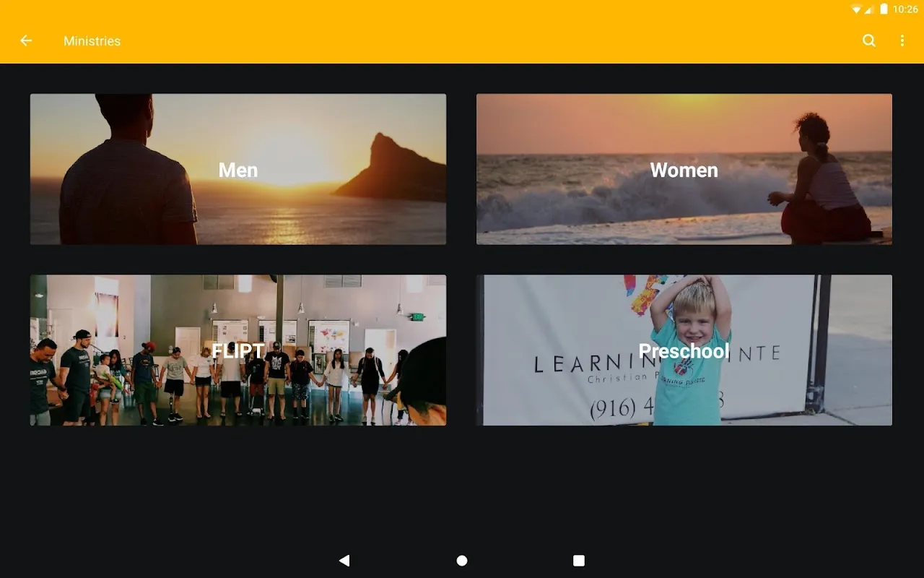This screenshot has width=924, height=578.
Task: Select the Women label text
Action: pyautogui.click(x=684, y=170)
